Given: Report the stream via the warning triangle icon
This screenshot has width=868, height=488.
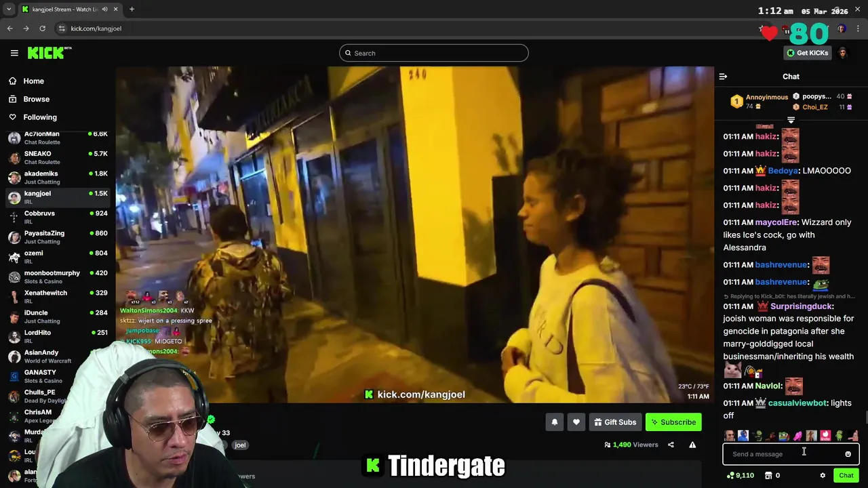Looking at the screenshot, I should (x=692, y=445).
